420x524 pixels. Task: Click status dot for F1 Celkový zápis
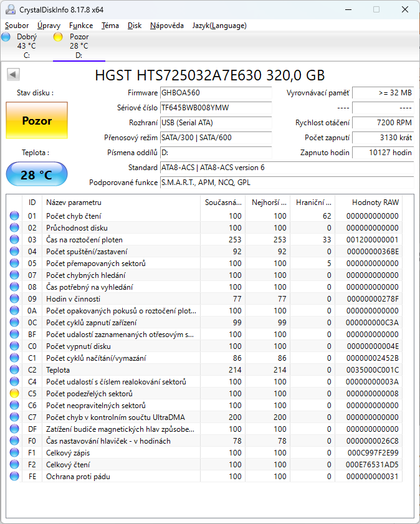(14, 453)
